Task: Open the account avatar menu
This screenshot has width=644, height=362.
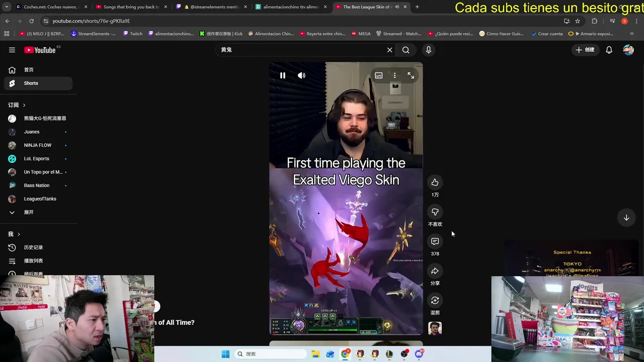Action: point(628,50)
